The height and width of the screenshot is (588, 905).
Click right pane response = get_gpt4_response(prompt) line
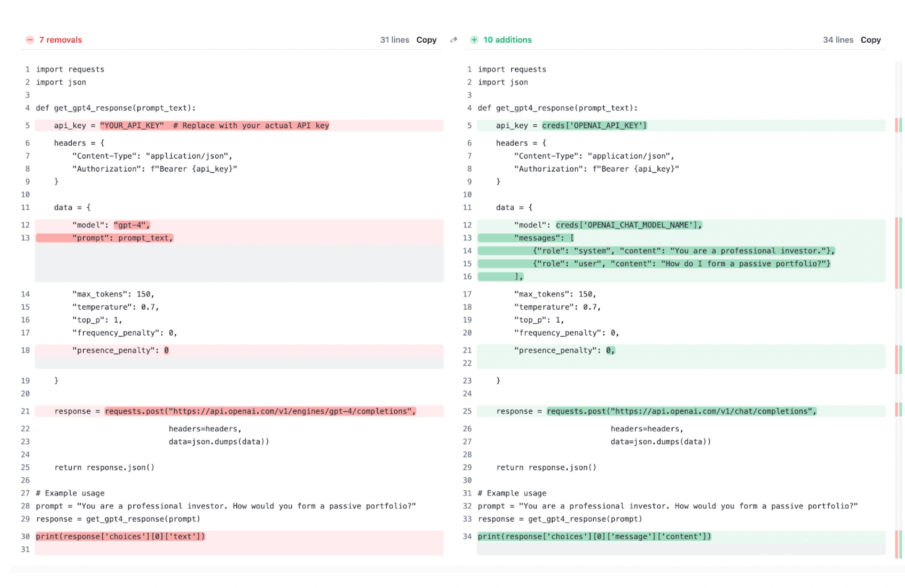coord(560,519)
